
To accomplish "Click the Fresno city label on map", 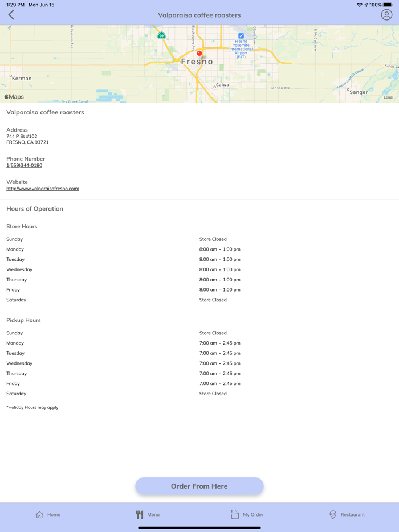I will tap(197, 62).
